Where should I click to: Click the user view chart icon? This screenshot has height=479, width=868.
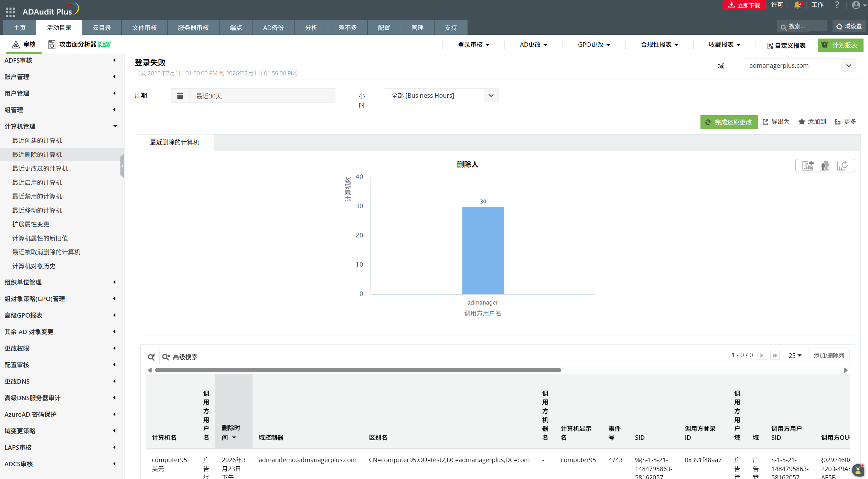[825, 166]
